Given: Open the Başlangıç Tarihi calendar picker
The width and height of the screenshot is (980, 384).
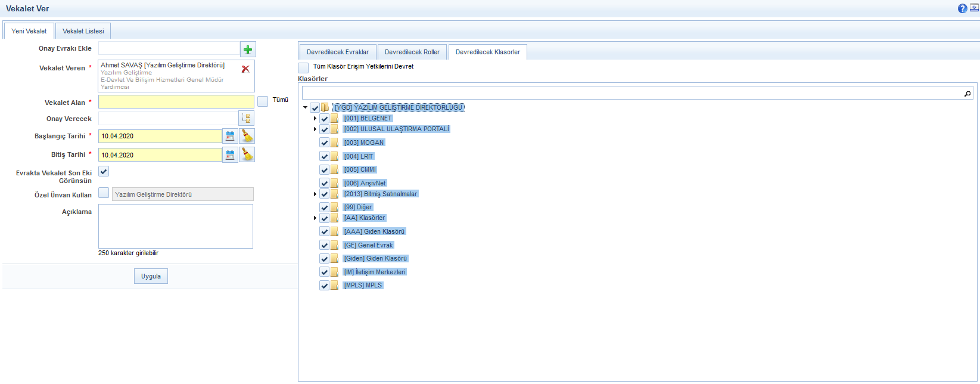Looking at the screenshot, I should pos(230,137).
